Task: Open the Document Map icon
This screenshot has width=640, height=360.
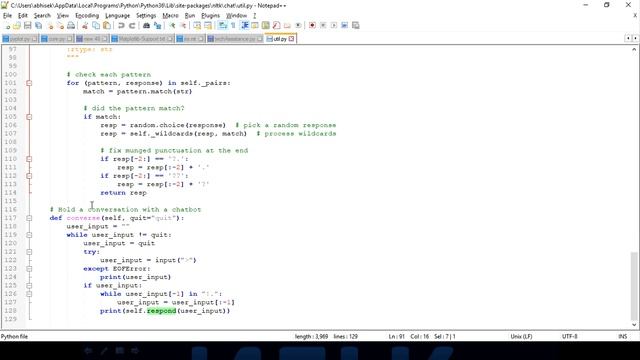Action: [266, 25]
